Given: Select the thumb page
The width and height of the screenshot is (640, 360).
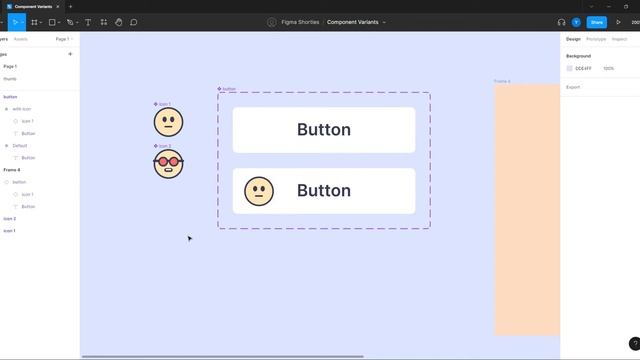Looking at the screenshot, I should click(x=10, y=79).
